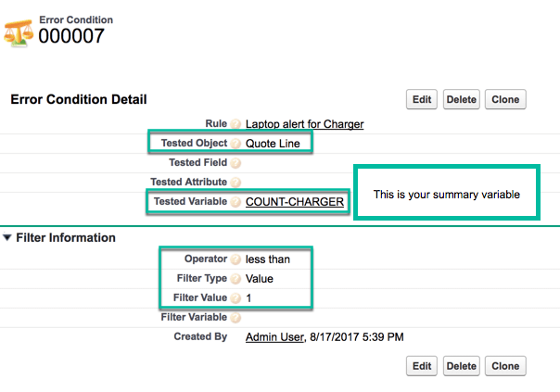Click help icon next to Filter Variable
Image resolution: width=560 pixels, height=392 pixels.
pos(236,318)
